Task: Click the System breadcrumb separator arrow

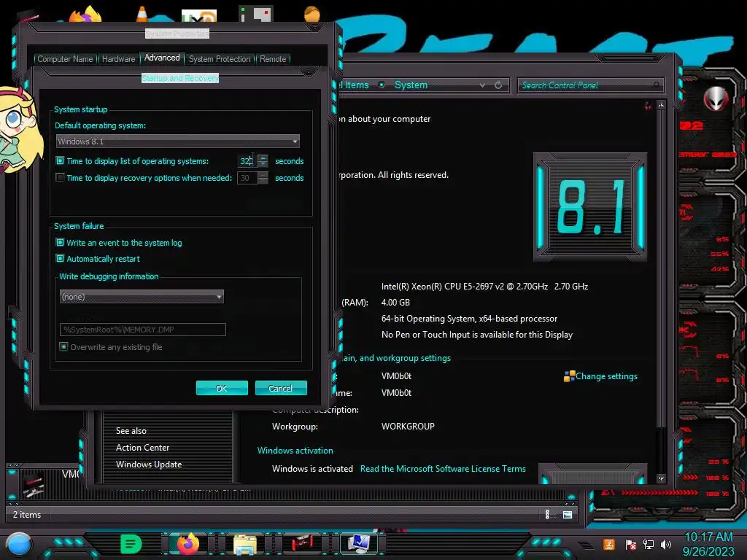Action: pos(382,85)
